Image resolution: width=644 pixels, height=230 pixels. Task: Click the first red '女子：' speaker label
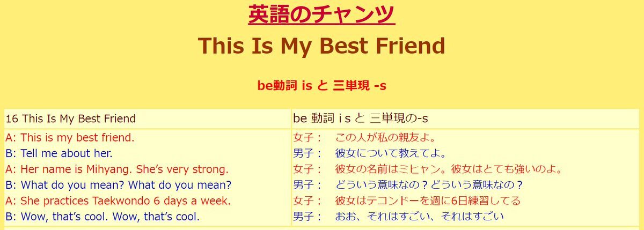point(308,138)
